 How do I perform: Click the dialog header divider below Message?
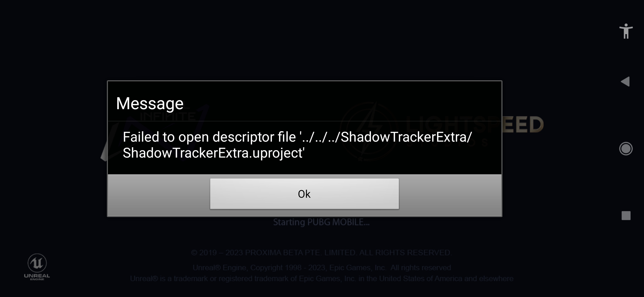pos(304,121)
